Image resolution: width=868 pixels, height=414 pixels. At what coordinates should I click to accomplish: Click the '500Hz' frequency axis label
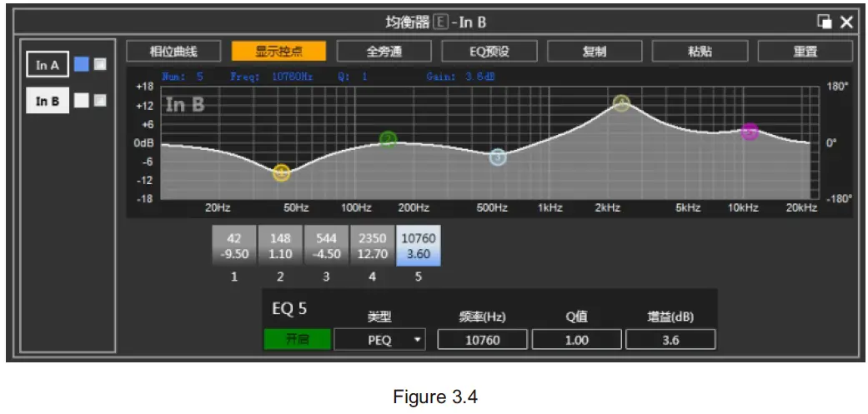[492, 208]
